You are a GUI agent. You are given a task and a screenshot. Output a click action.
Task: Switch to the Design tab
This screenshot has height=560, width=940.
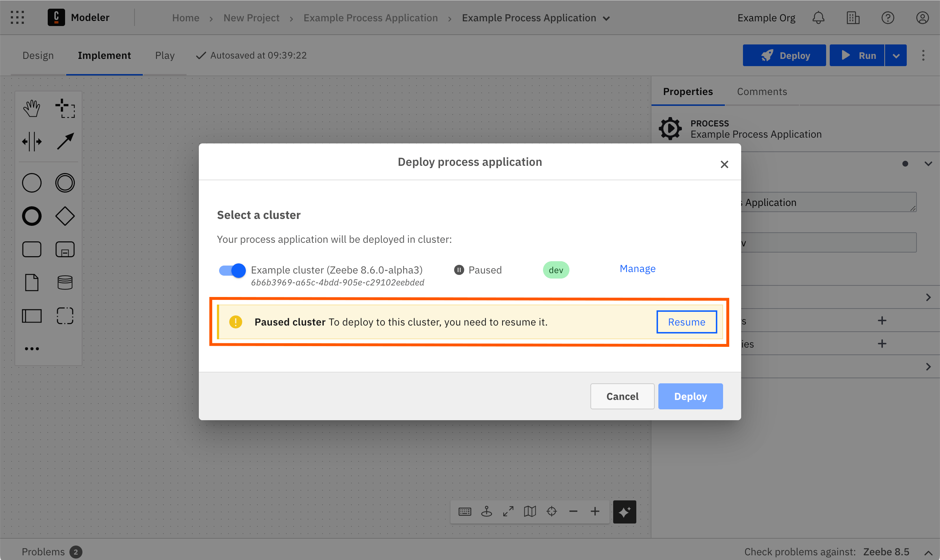point(38,55)
